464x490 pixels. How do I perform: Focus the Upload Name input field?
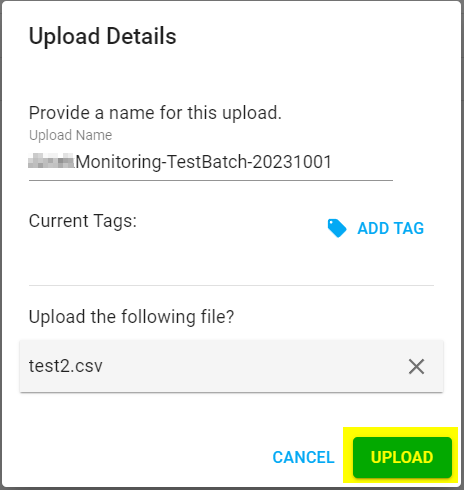211,162
